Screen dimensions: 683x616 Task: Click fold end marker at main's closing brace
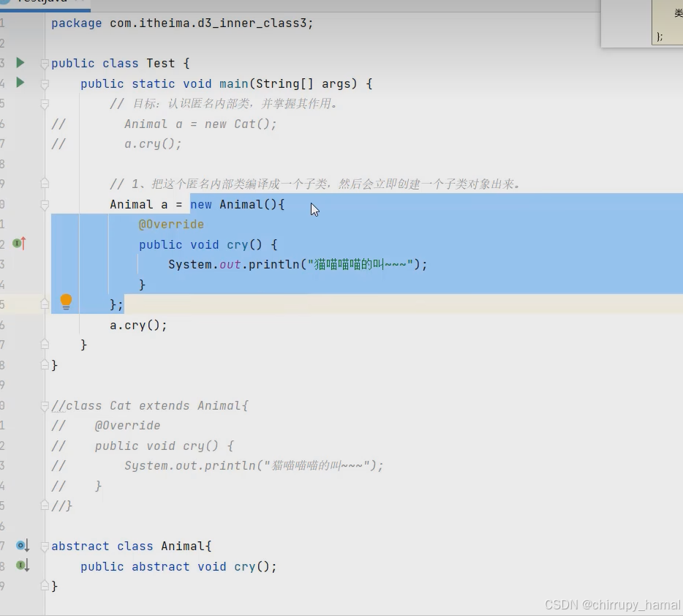45,345
